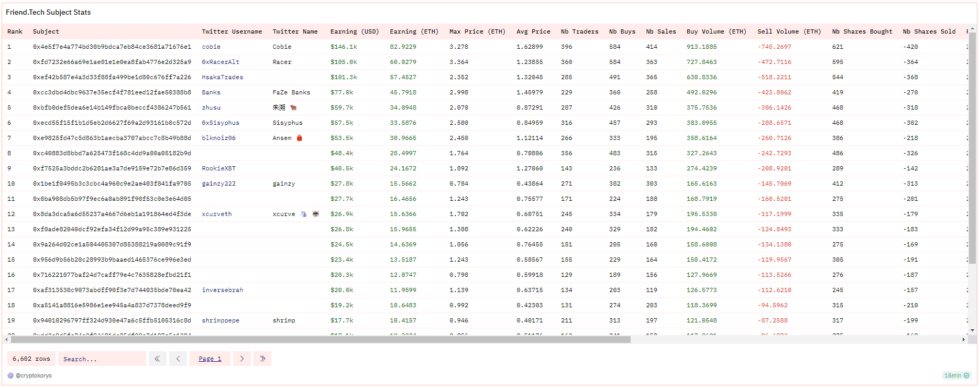Image resolution: width=980 pixels, height=388 pixels.
Task: Click the 6,602 rows count label
Action: tap(31, 359)
